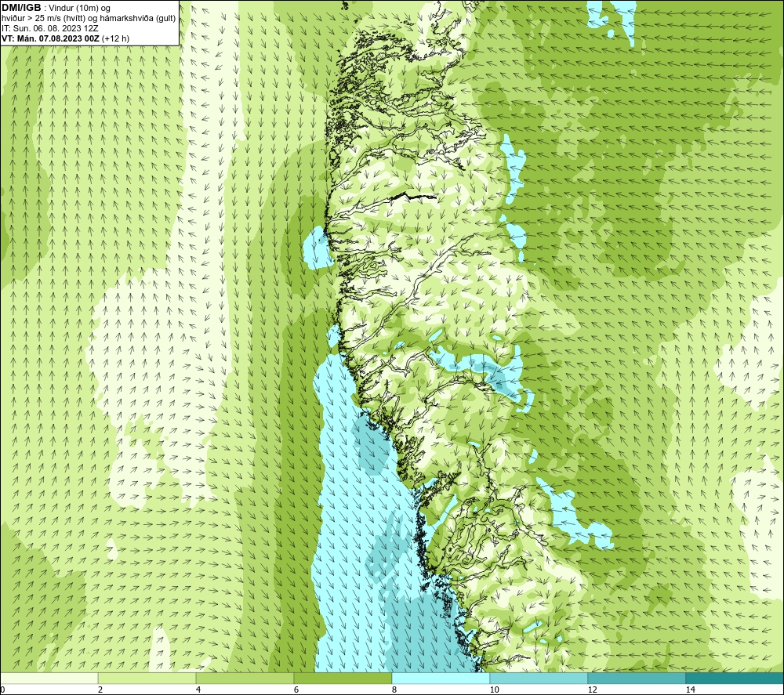This screenshot has height=695, width=784.
Task: Select the 2–4 light green color segment
Action: coord(147,678)
